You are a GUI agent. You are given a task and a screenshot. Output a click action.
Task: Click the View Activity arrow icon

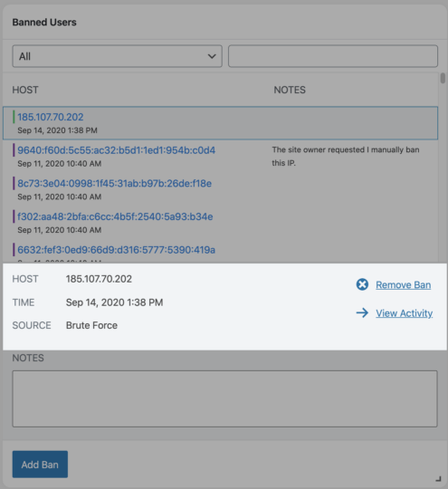[x=362, y=312]
